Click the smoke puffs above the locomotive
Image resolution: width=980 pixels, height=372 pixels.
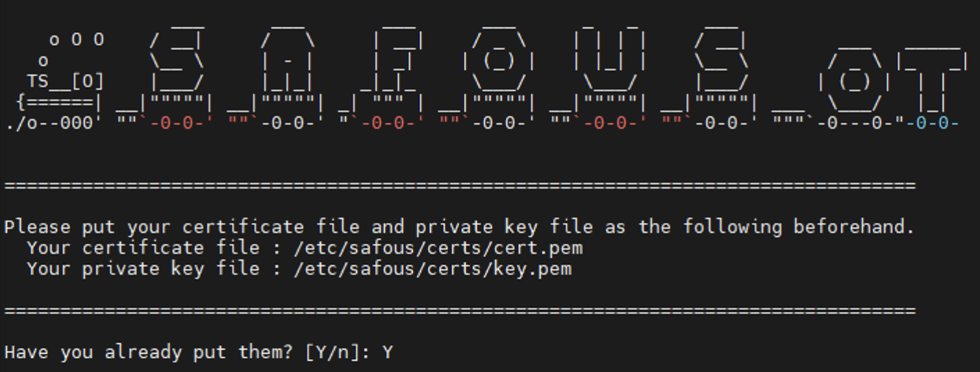coord(77,40)
